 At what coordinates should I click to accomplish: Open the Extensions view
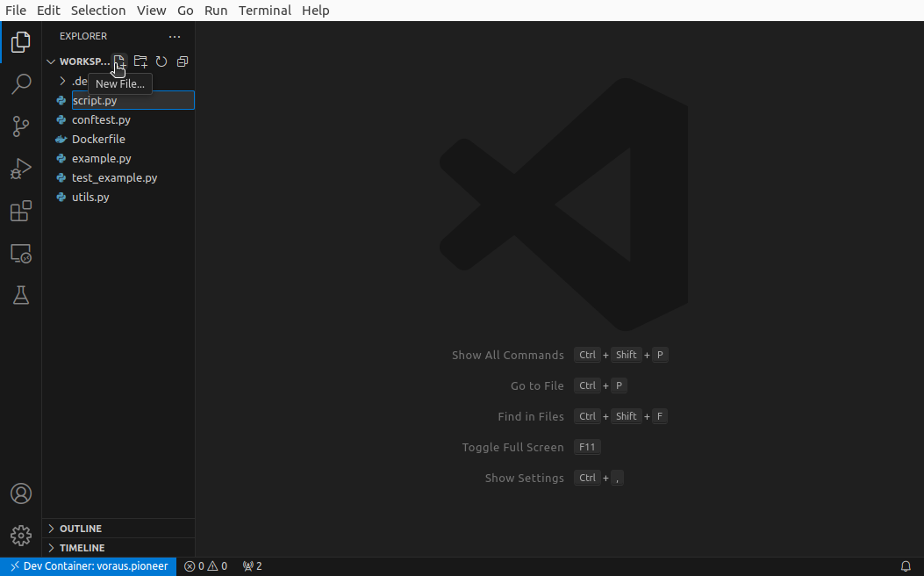pos(21,212)
